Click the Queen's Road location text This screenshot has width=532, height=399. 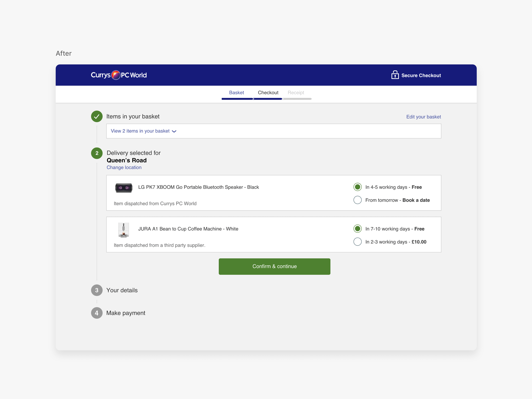[127, 160]
